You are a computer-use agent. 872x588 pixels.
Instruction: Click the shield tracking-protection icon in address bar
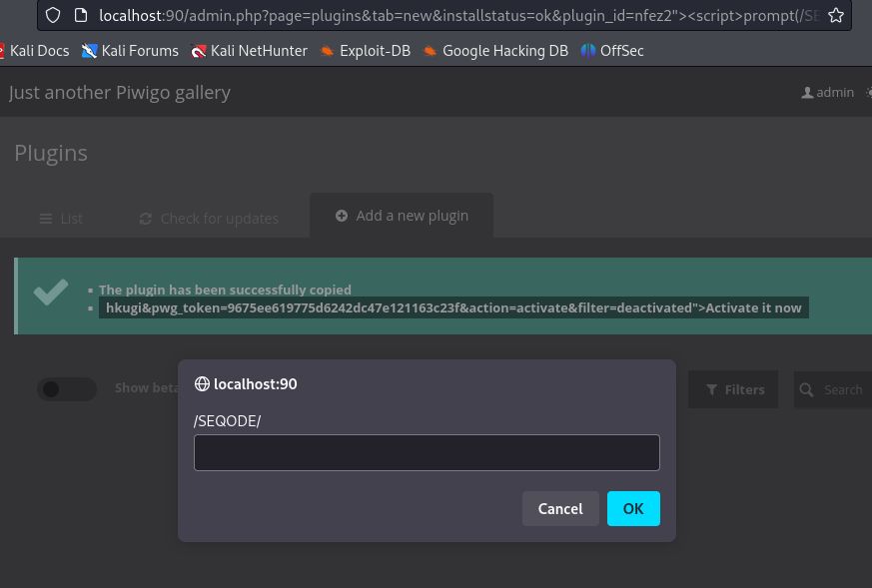point(53,16)
